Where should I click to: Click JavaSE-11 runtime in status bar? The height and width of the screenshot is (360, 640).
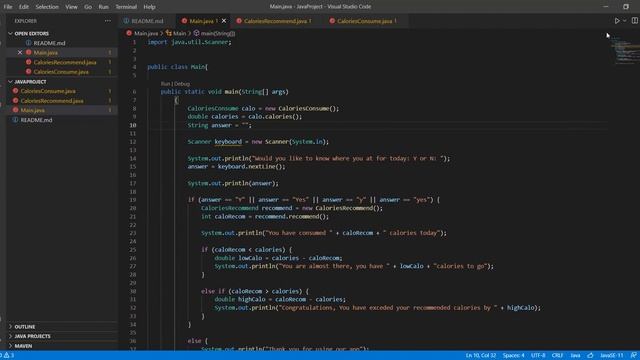611,356
